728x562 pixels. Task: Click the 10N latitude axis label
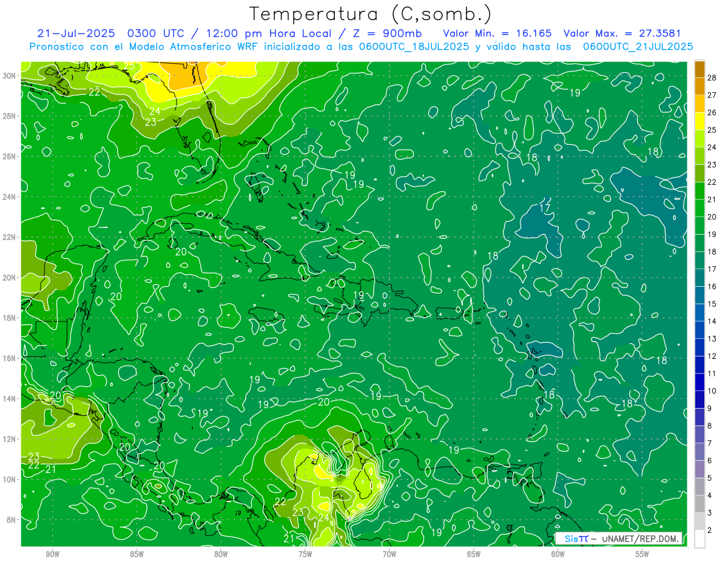pos(10,479)
